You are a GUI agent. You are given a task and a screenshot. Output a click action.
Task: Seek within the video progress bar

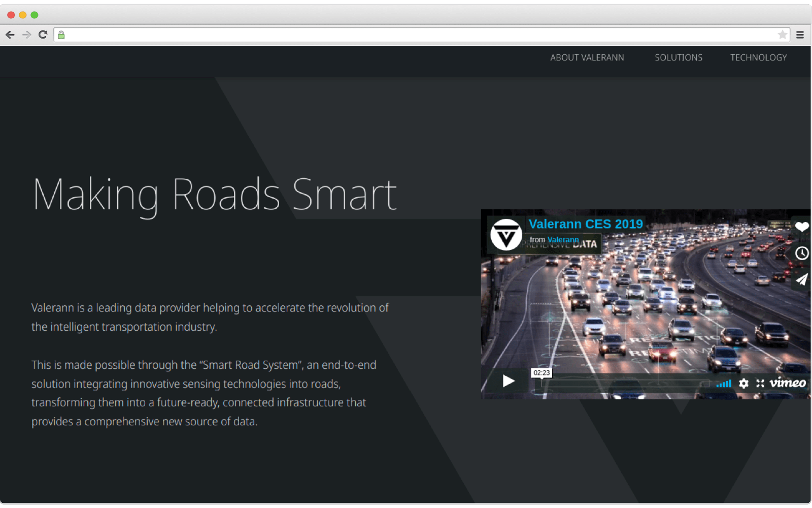[x=625, y=384]
